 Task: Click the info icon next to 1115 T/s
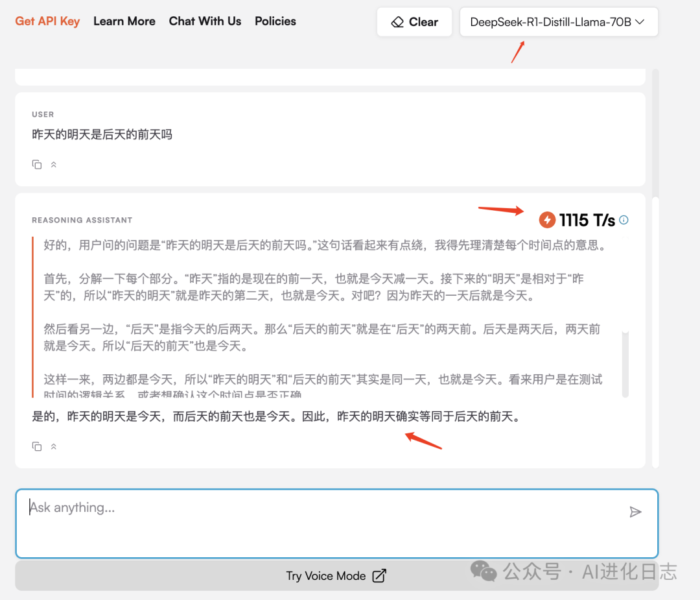(624, 220)
